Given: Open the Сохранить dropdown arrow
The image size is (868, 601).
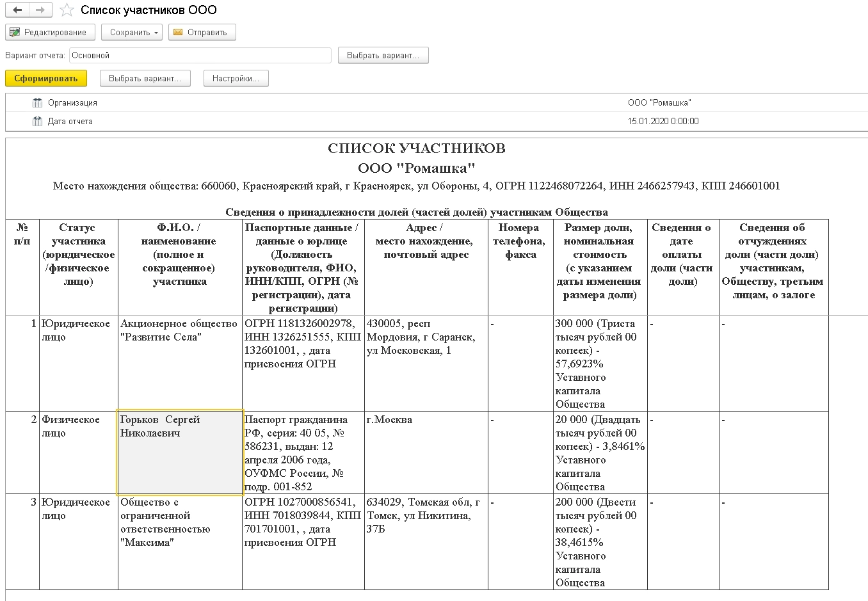Looking at the screenshot, I should tap(156, 33).
